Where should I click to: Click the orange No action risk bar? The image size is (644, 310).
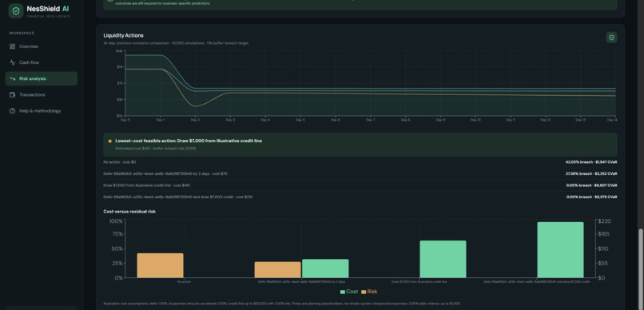tap(160, 265)
